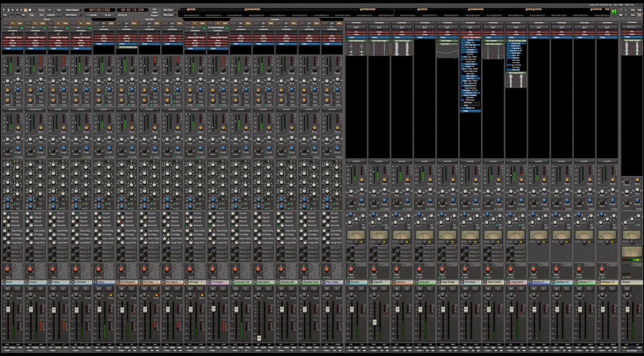This screenshot has width=644, height=356.
Task: Click the loop playback transport icon
Action: [21, 10]
